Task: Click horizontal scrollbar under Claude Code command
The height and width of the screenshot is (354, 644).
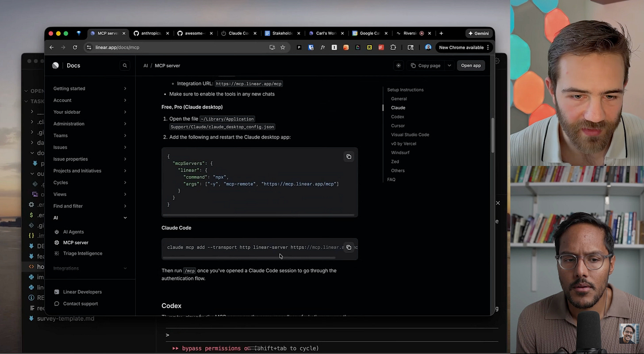Action: click(x=249, y=258)
